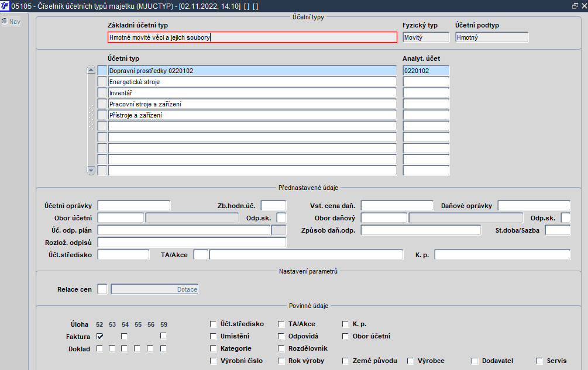This screenshot has width=588, height=370.
Task: Click the Pracovní stroje a zařízení row
Action: [x=252, y=104]
